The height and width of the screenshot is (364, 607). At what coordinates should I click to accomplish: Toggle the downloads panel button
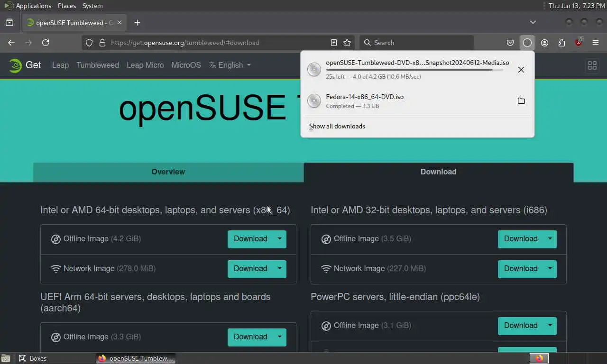[x=527, y=43]
